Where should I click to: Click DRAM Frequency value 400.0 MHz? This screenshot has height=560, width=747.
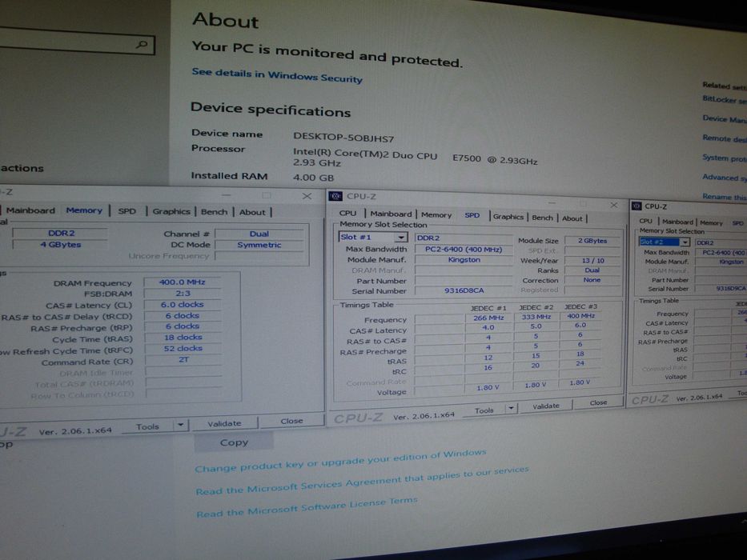coord(182,282)
